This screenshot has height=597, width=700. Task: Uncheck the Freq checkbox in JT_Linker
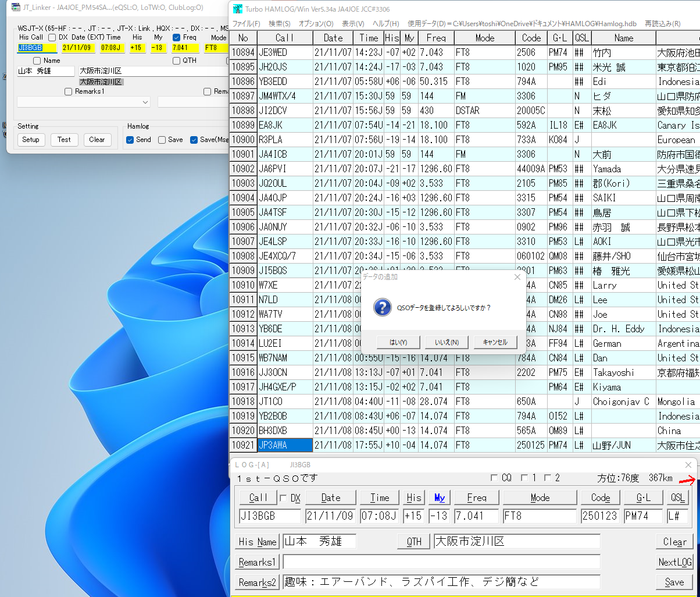tap(177, 37)
